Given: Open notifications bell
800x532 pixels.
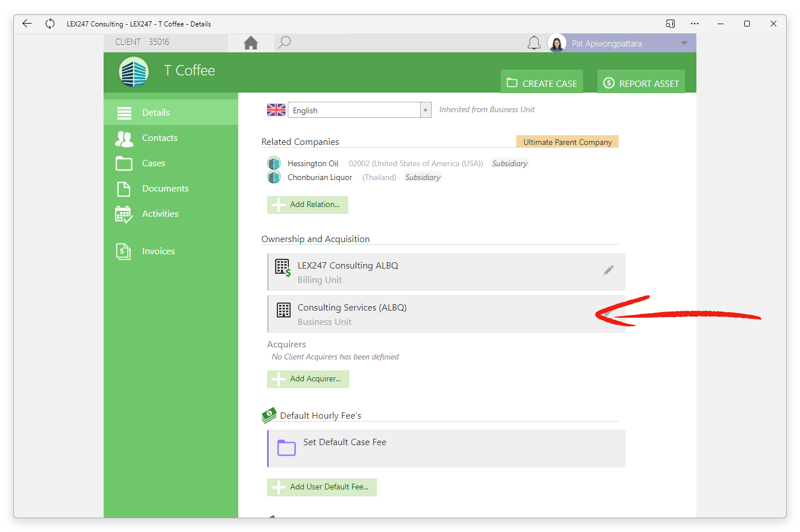Looking at the screenshot, I should point(534,43).
